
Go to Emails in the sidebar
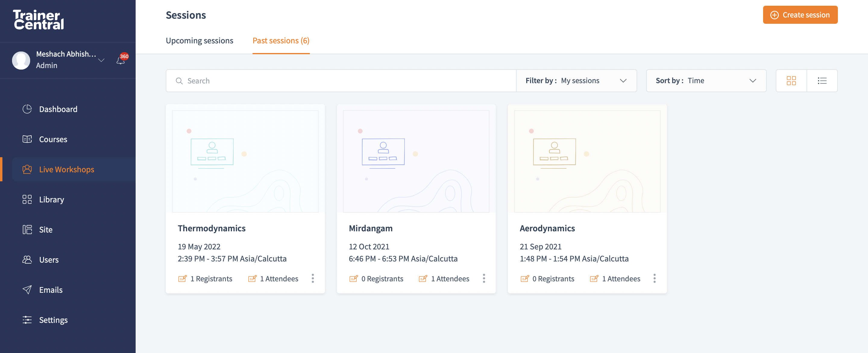coord(51,290)
